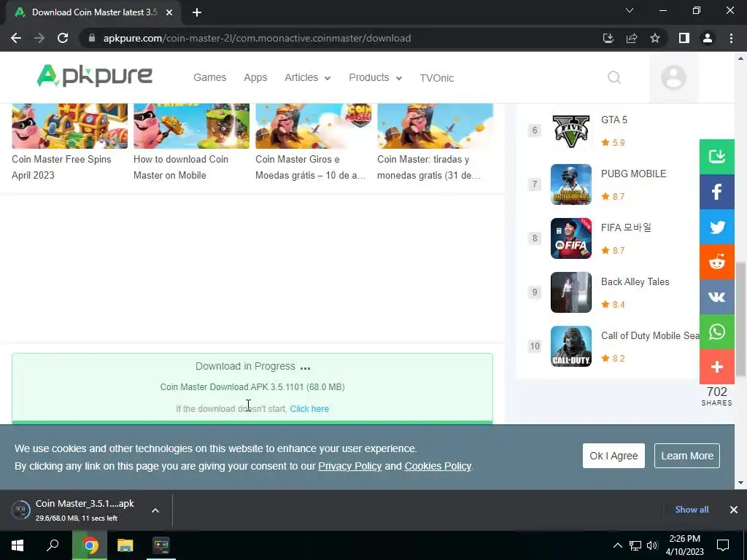Click Ok I Agree cookie button
The width and height of the screenshot is (747, 560).
point(614,456)
